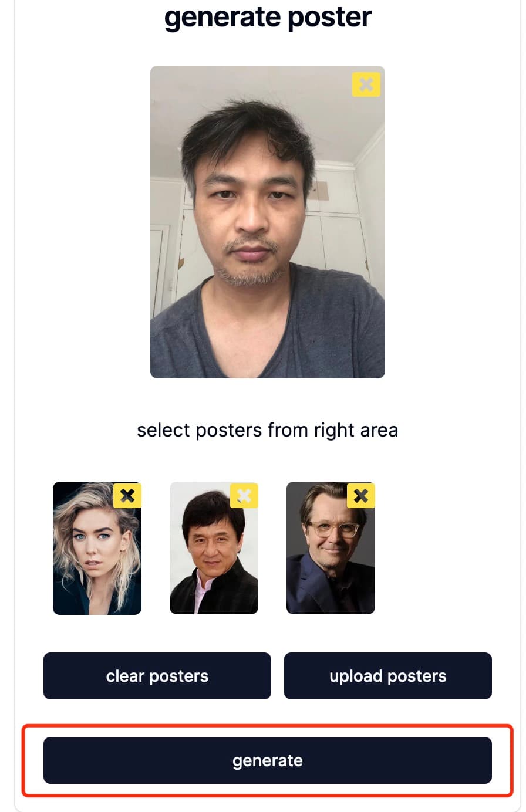
Task: Click the 'clear posters' button
Action: [x=157, y=676]
